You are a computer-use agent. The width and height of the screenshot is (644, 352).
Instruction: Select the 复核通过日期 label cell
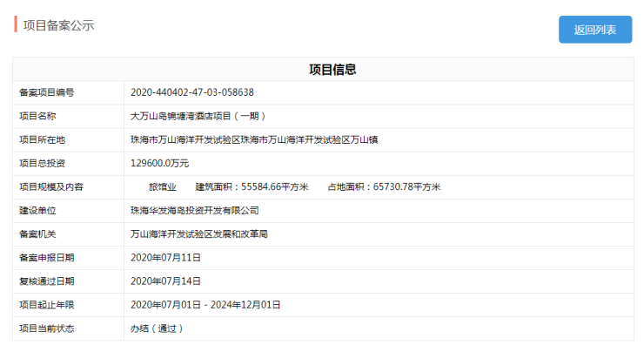click(68, 281)
